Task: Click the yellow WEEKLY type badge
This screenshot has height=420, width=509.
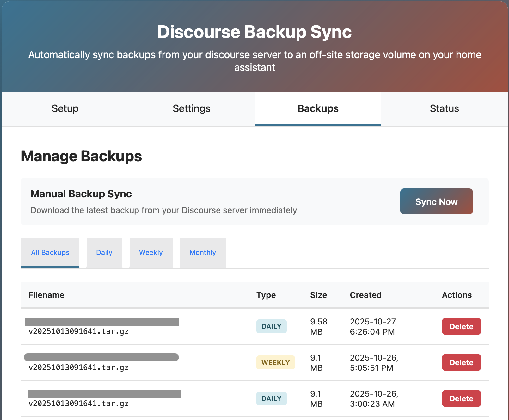Action: point(275,362)
